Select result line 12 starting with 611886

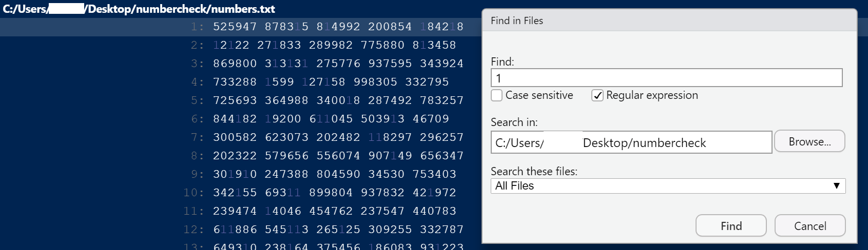coord(241,230)
